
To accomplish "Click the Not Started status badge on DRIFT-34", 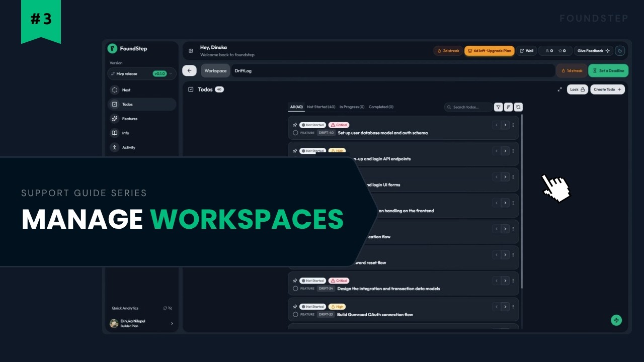I will pos(312,281).
